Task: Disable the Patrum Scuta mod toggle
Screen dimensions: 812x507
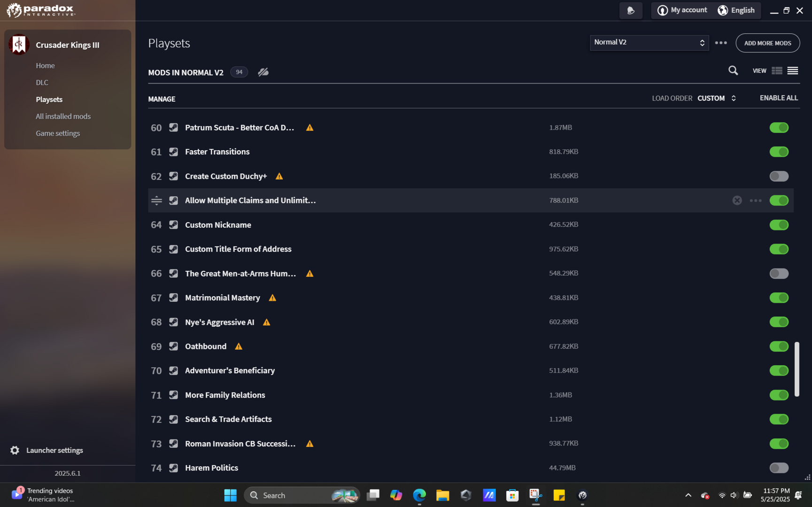Action: pos(779,128)
